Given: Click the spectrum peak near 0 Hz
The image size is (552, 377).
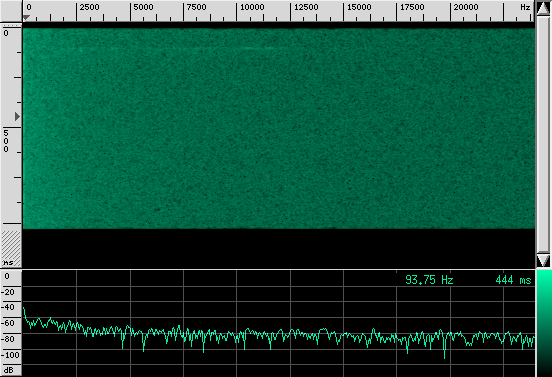Looking at the screenshot, I should [24, 309].
